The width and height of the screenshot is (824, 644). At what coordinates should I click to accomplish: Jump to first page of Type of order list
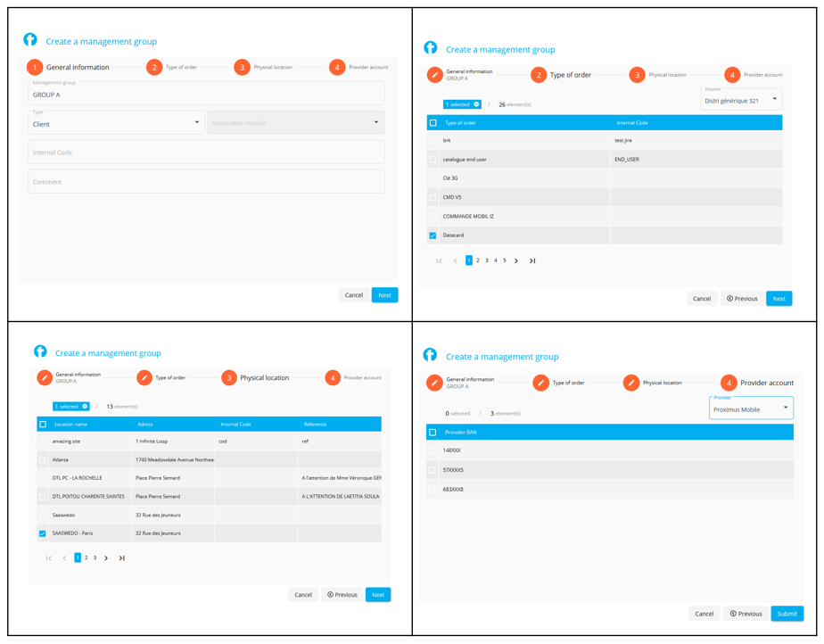click(439, 261)
